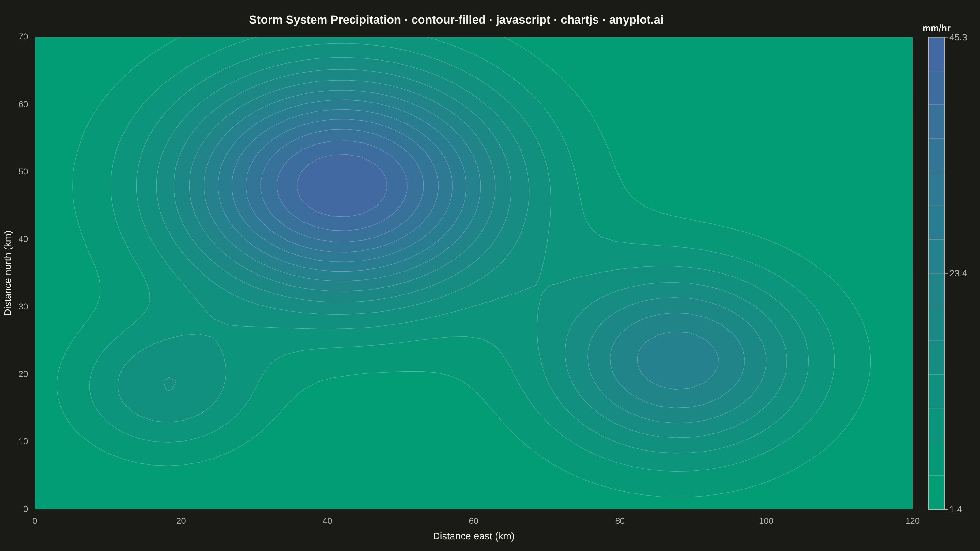The width and height of the screenshot is (980, 551).
Task: Click the 23.4 colorbar midpoint label
Action: pos(958,273)
